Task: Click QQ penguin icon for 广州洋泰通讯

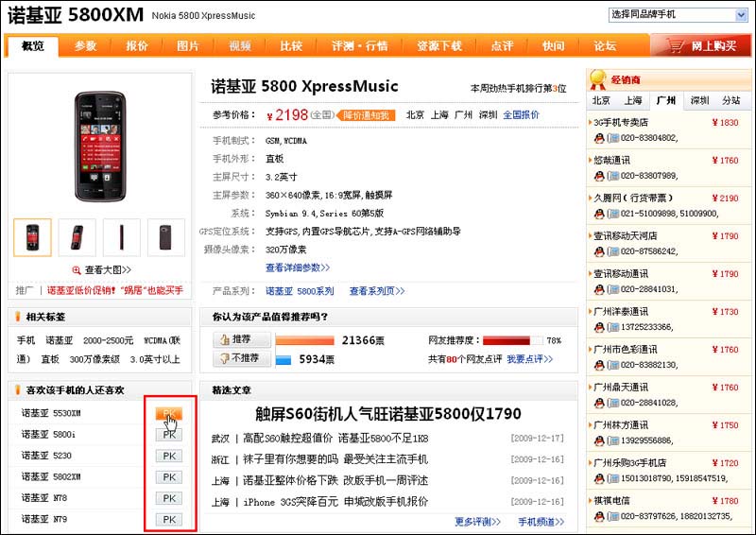Action: [599, 328]
